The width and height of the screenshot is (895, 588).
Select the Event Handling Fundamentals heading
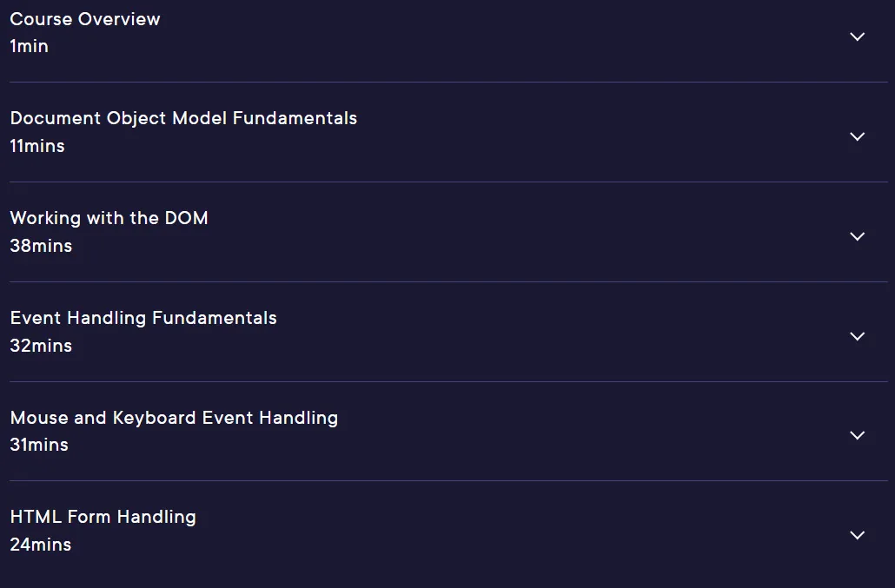point(143,318)
